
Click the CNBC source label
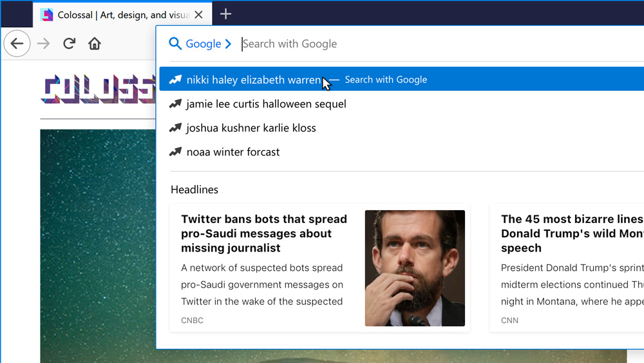click(x=192, y=320)
